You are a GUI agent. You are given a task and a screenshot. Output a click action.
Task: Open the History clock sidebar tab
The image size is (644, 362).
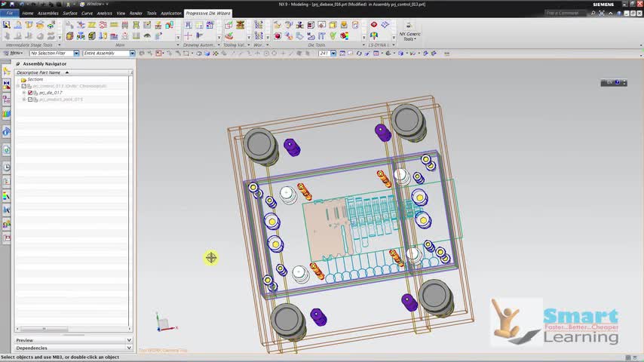[7, 167]
